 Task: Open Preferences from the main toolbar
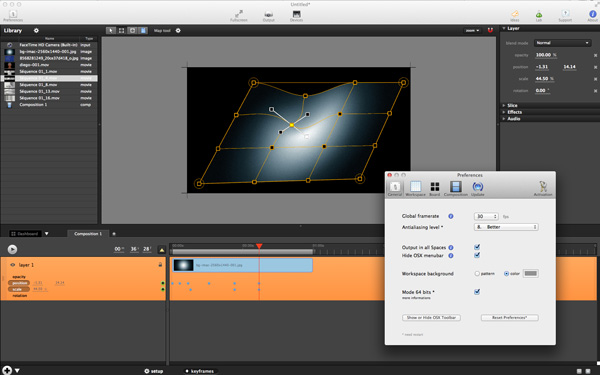(13, 15)
